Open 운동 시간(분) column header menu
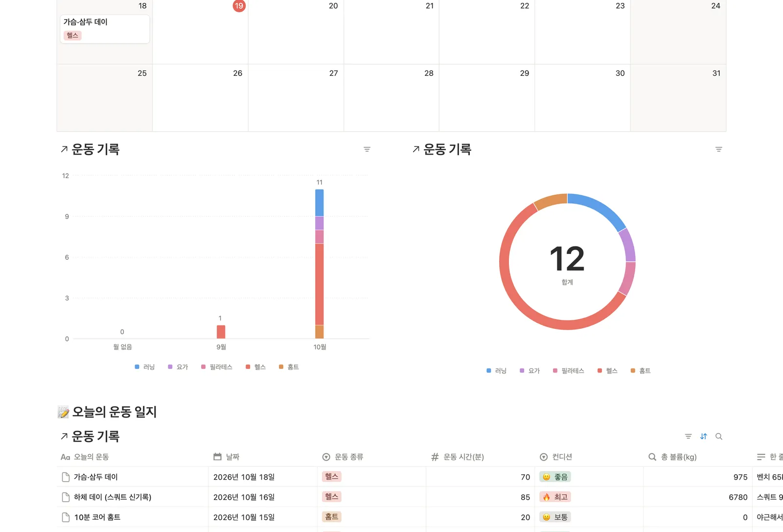 click(480, 457)
